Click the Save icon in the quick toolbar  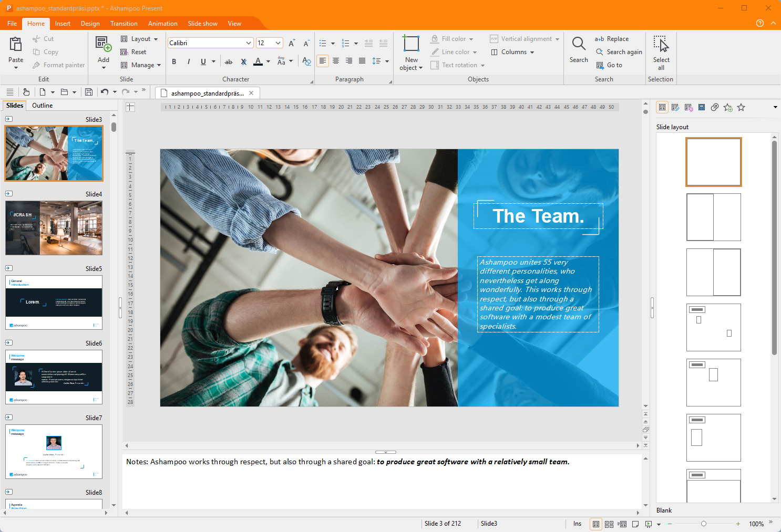pos(89,92)
